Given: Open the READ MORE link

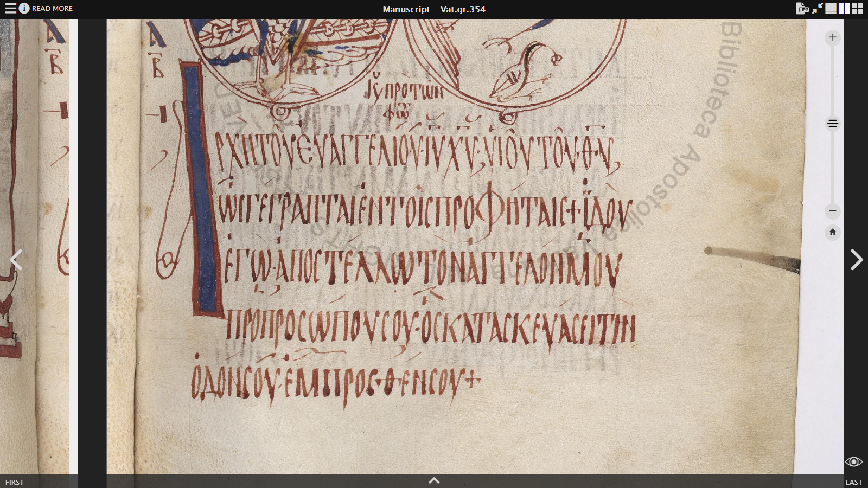Looking at the screenshot, I should pos(52,8).
